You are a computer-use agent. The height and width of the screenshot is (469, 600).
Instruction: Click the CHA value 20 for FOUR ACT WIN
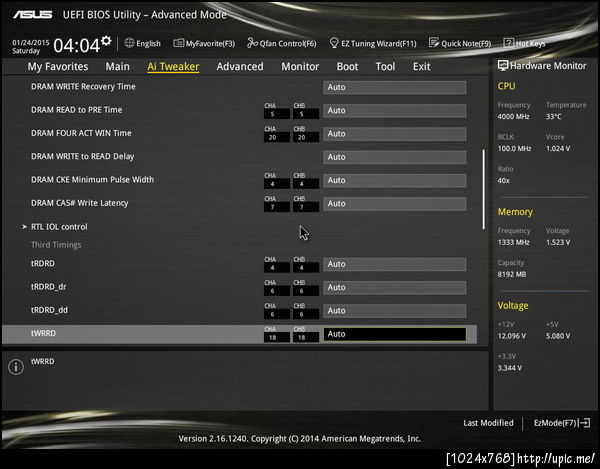click(x=276, y=137)
